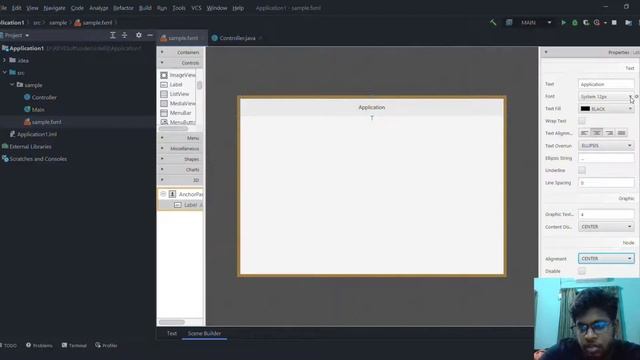Select MediaView control in the library
This screenshot has width=640, height=360.
[178, 103]
